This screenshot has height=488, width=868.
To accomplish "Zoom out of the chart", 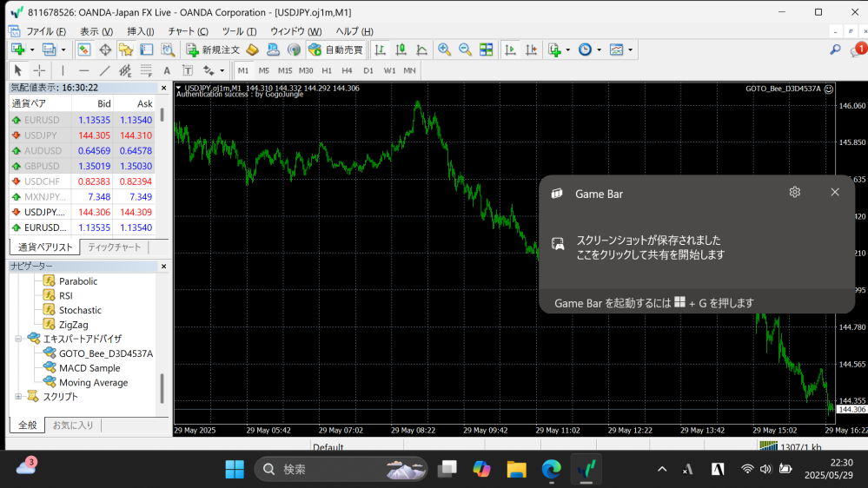I will pos(465,49).
